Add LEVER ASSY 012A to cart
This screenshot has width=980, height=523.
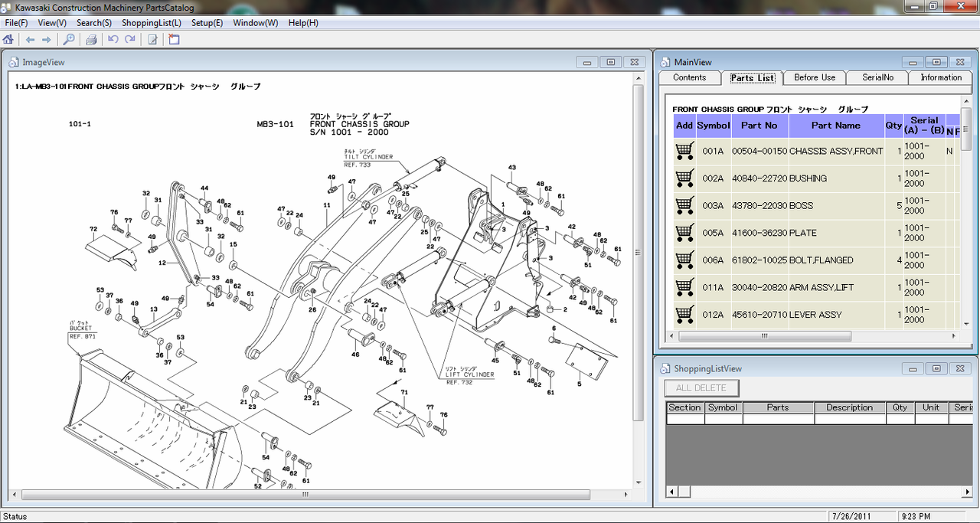tap(684, 314)
